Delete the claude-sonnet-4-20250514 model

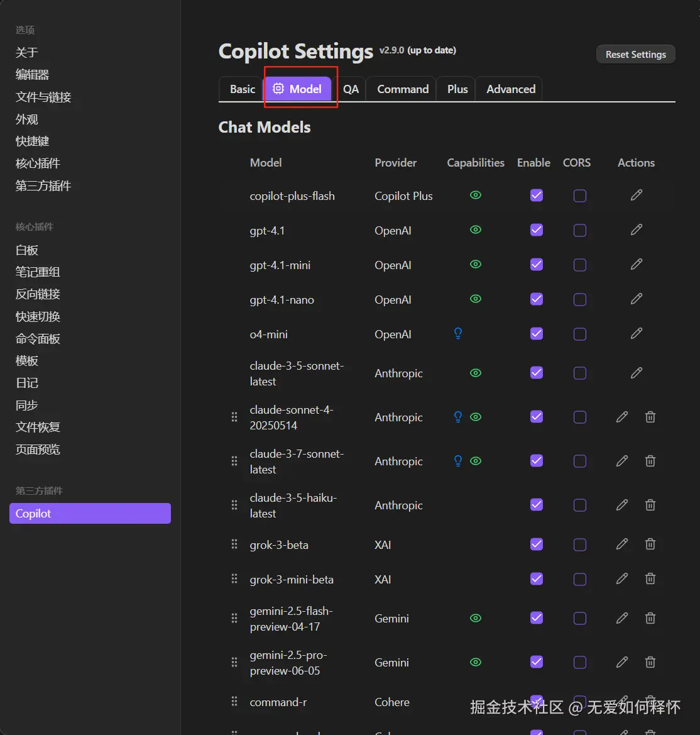(x=650, y=417)
